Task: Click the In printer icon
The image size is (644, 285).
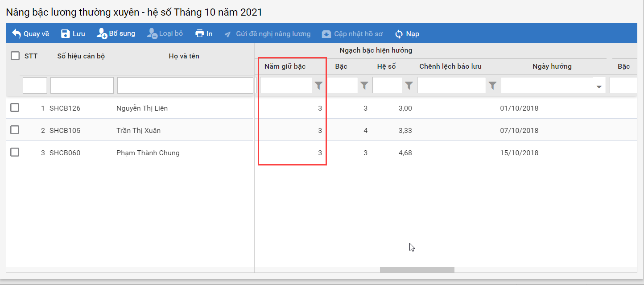Action: (199, 33)
